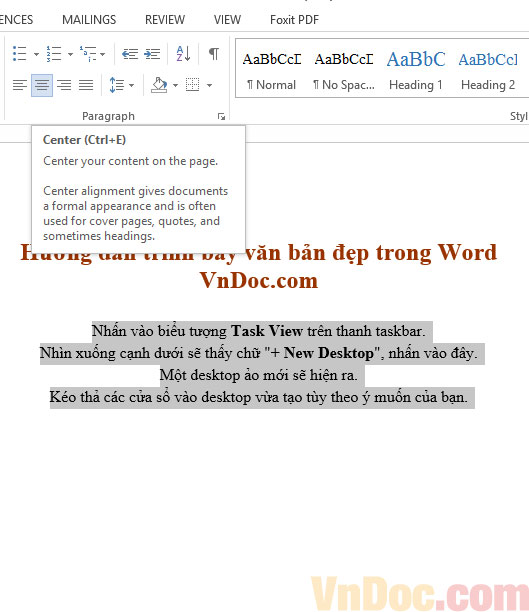Align text left
This screenshot has width=529, height=612.
tap(20, 85)
